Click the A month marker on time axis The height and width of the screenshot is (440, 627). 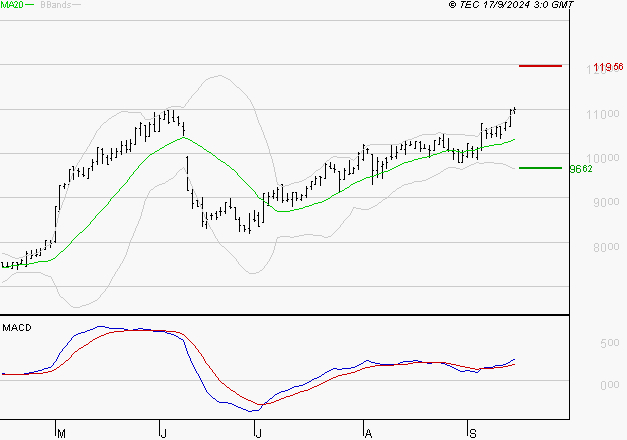[368, 433]
